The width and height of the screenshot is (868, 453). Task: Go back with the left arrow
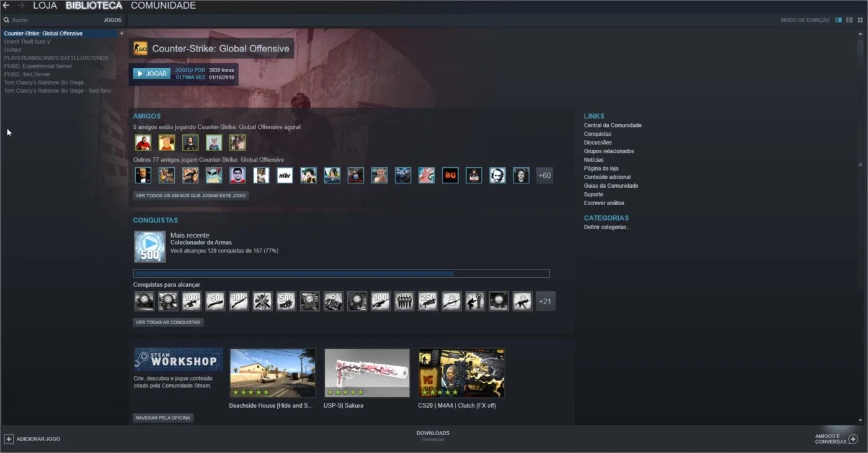pyautogui.click(x=6, y=6)
